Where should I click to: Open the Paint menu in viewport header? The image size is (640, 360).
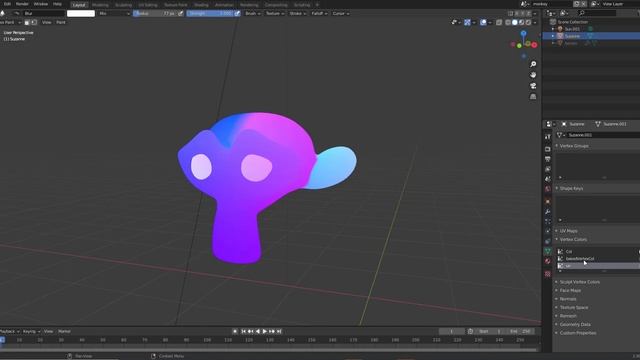click(x=61, y=22)
